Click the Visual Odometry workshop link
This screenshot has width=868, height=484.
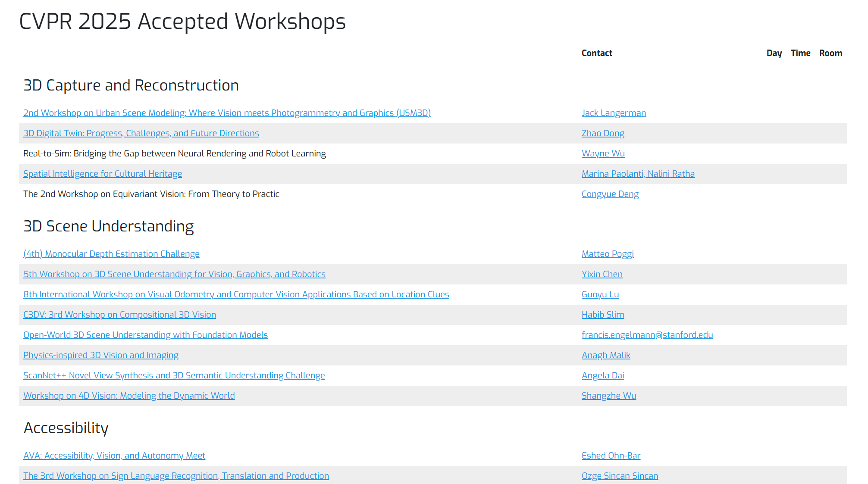(x=236, y=294)
